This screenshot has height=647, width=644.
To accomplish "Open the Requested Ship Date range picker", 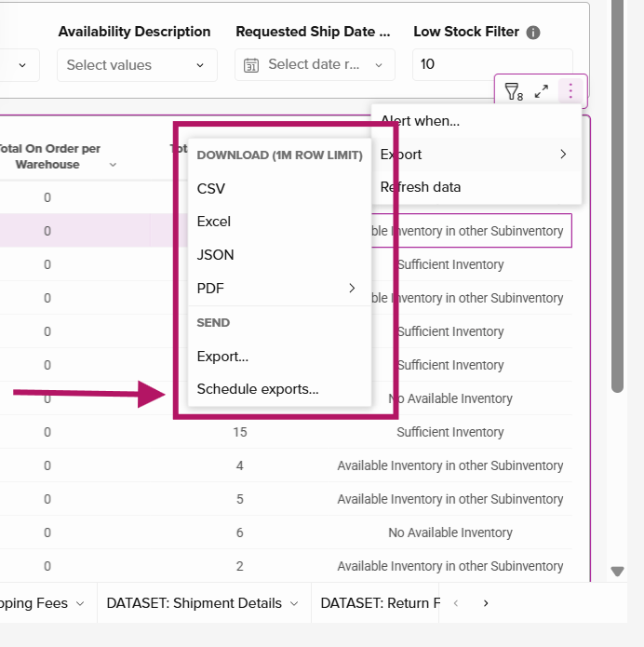I will (315, 65).
